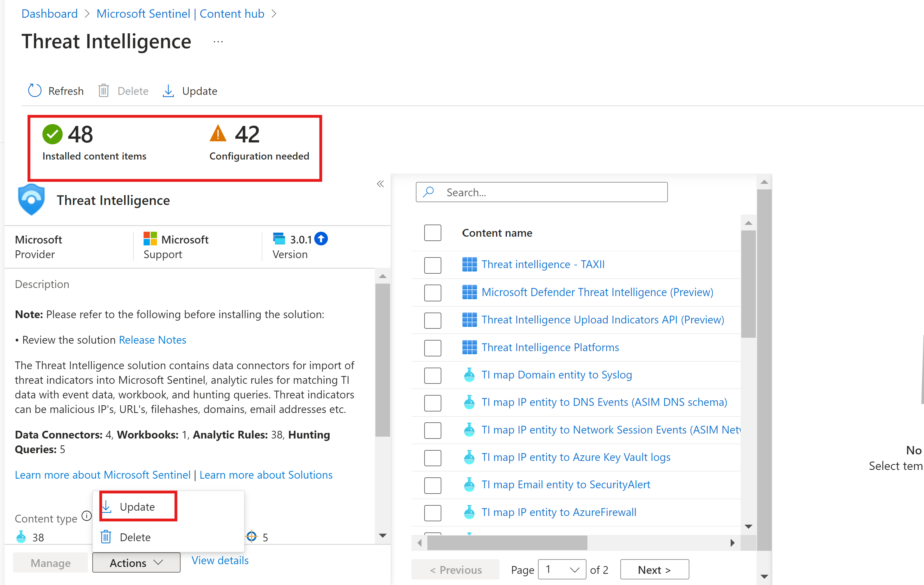
Task: Click the orange configuration warning icon
Action: (x=218, y=134)
